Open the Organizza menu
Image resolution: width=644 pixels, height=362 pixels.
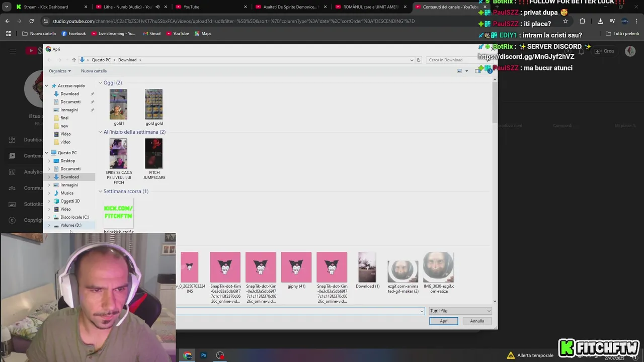(60, 71)
